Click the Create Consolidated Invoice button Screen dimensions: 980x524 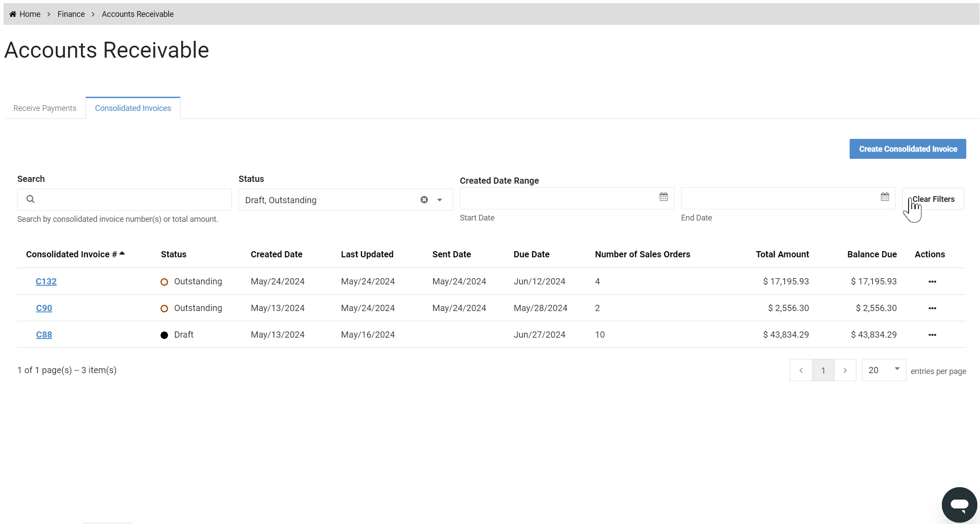(x=907, y=149)
